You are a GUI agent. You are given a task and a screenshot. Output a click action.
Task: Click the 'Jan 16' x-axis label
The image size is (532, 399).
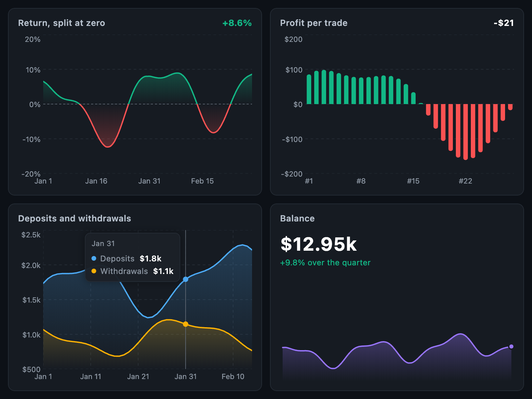pyautogui.click(x=96, y=181)
